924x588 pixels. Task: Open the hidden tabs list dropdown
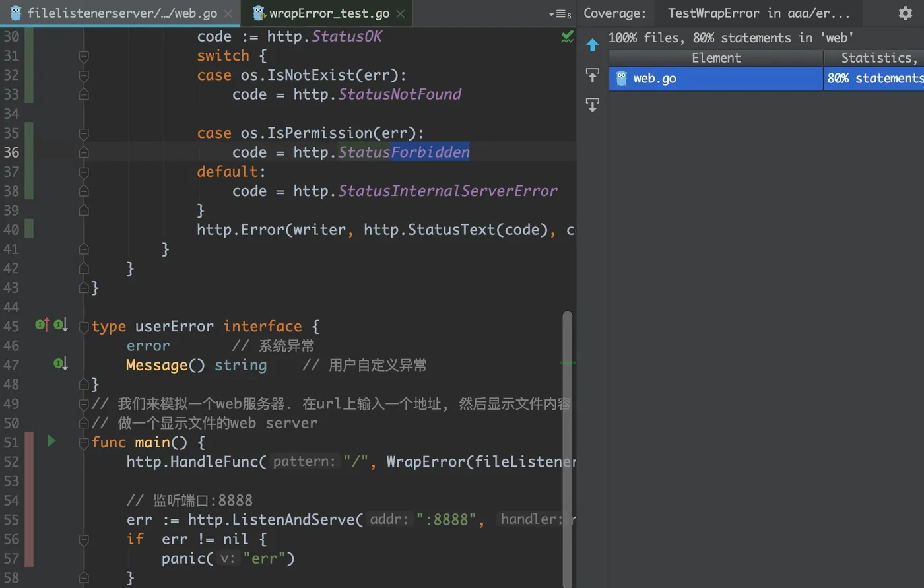tap(560, 14)
